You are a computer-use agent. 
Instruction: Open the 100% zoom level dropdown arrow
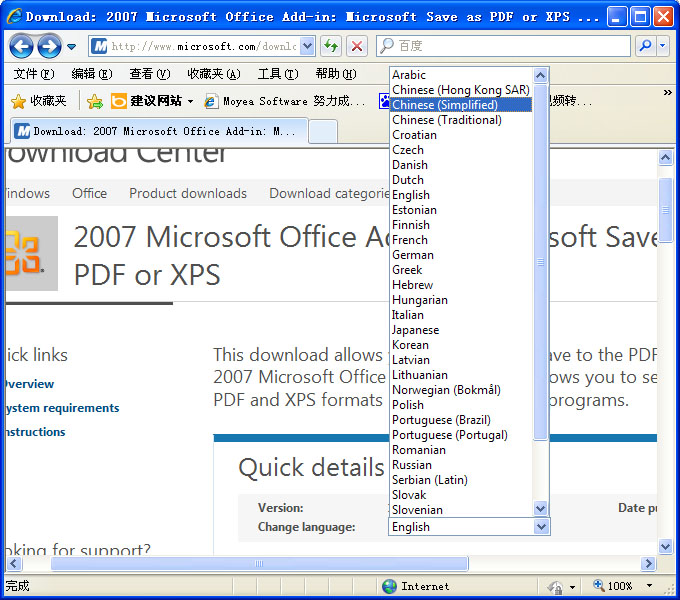(x=649, y=586)
